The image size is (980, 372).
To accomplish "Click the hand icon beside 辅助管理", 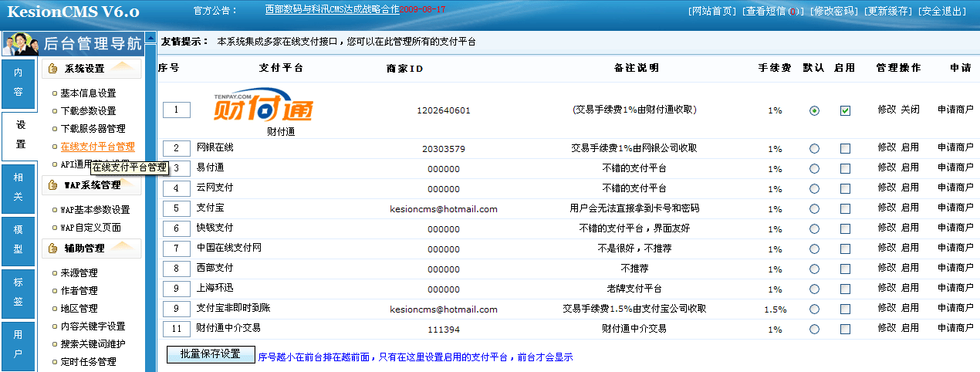I will pyautogui.click(x=53, y=249).
